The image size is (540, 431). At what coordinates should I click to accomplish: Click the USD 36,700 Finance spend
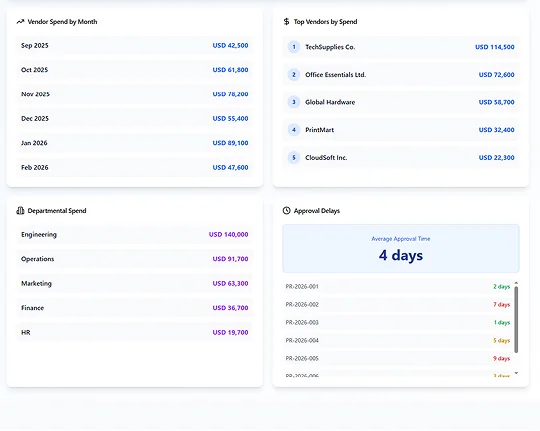pos(230,308)
